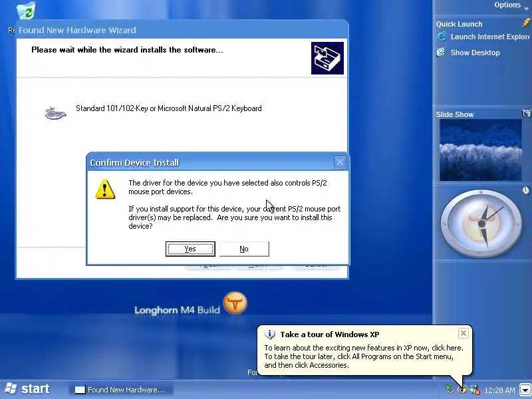Image resolution: width=532 pixels, height=399 pixels.
Task: Click the Quick Launch tile header
Action: [x=459, y=24]
